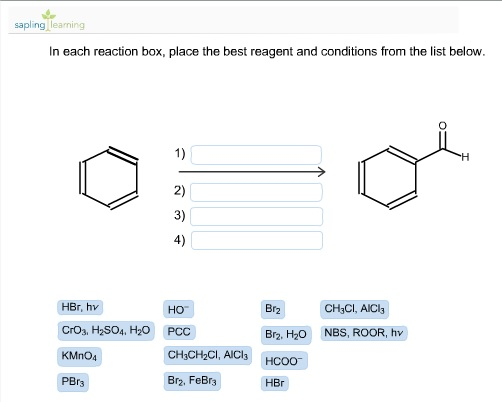
Task: Choose the Br2, H2O reagent chip
Action: (x=286, y=335)
